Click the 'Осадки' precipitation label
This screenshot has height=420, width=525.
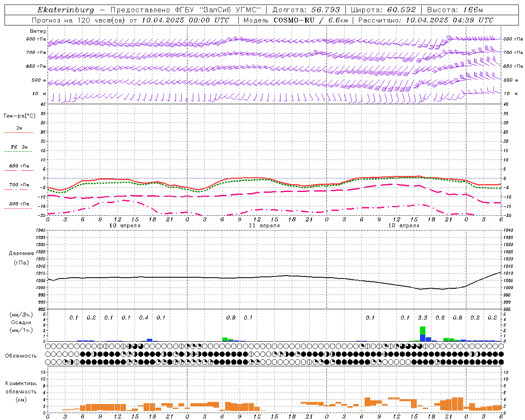(x=21, y=322)
